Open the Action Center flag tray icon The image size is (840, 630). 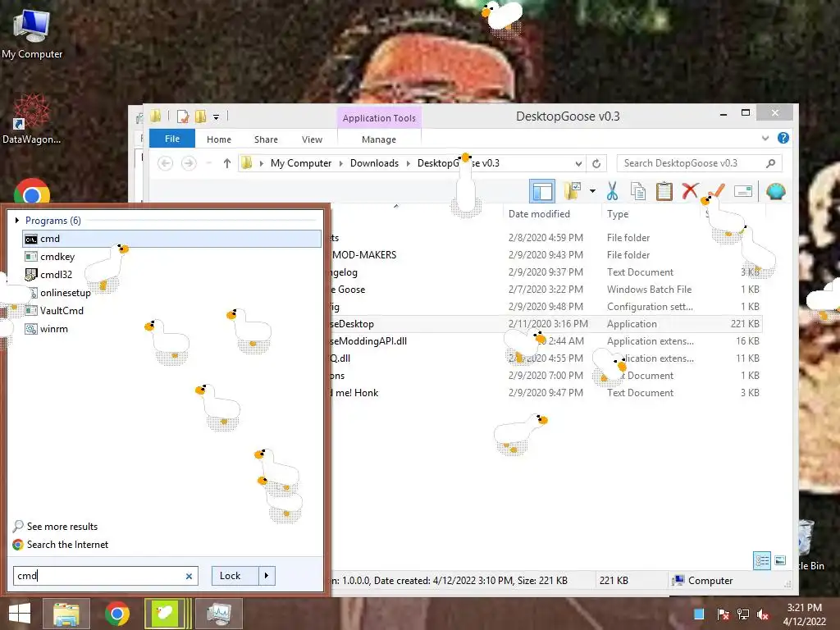[722, 614]
